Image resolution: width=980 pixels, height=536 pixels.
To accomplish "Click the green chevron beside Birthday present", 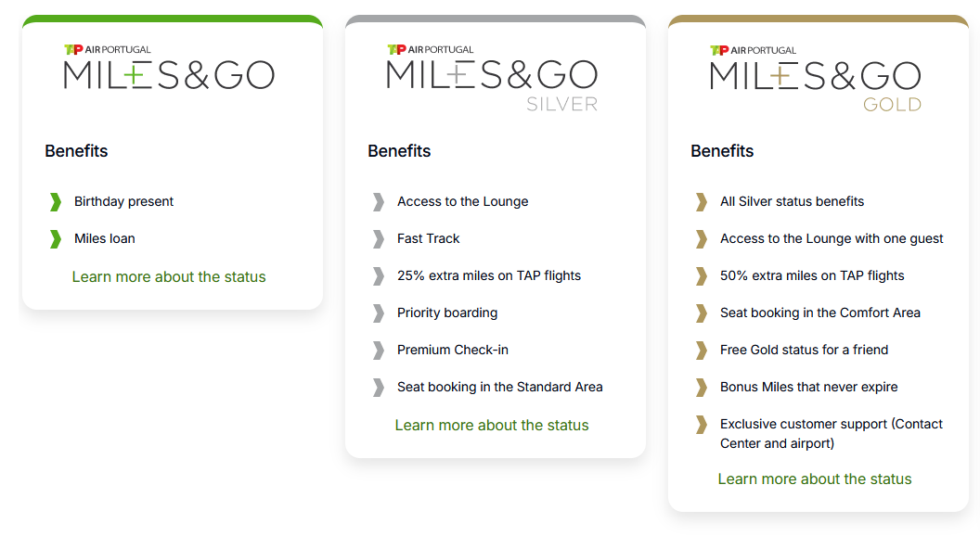I will 56,201.
